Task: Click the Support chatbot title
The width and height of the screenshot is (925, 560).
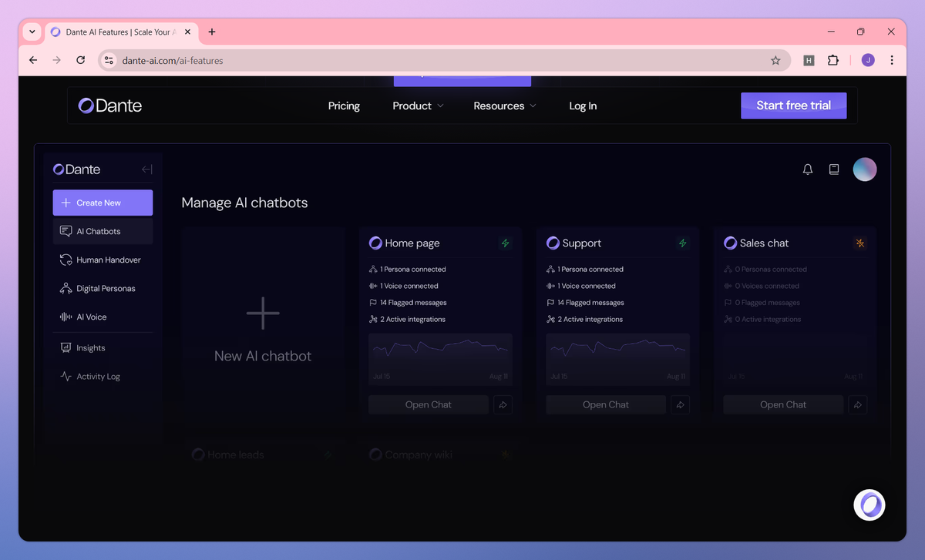Action: click(582, 243)
